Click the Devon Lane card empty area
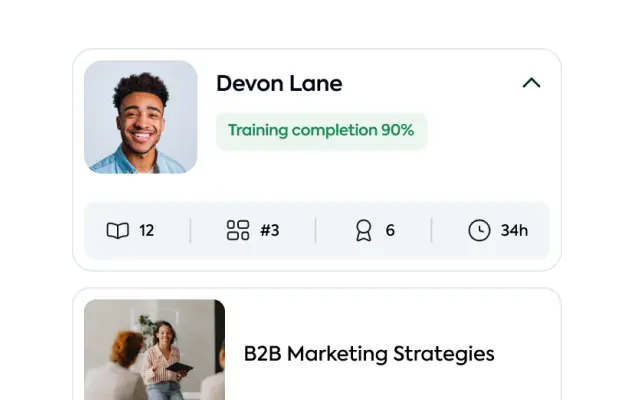Screen dimensions: 632x400 [x=484, y=169]
